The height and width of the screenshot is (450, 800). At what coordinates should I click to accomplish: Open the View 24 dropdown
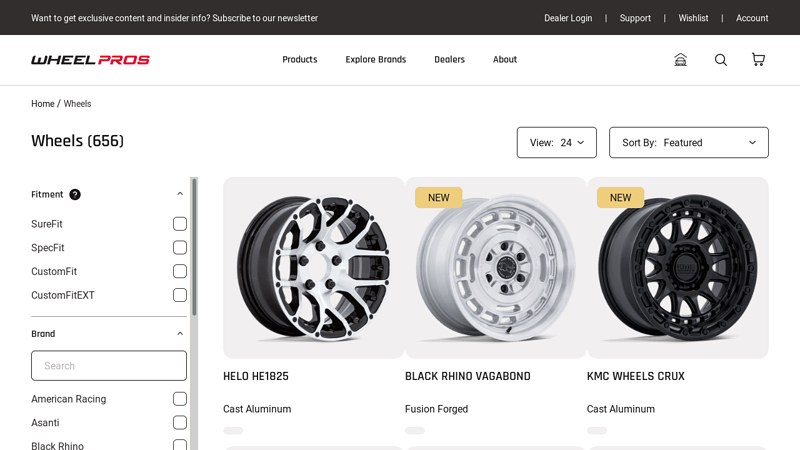tap(557, 142)
